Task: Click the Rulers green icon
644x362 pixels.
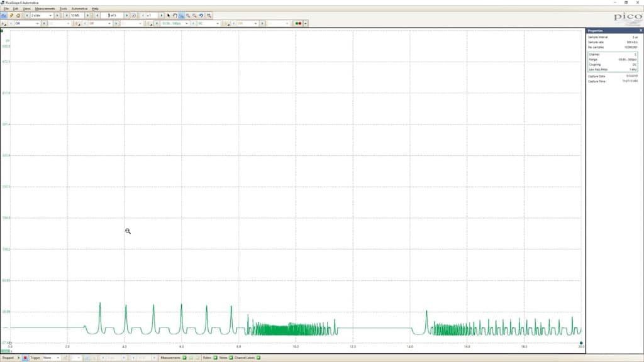Action: [215, 358]
